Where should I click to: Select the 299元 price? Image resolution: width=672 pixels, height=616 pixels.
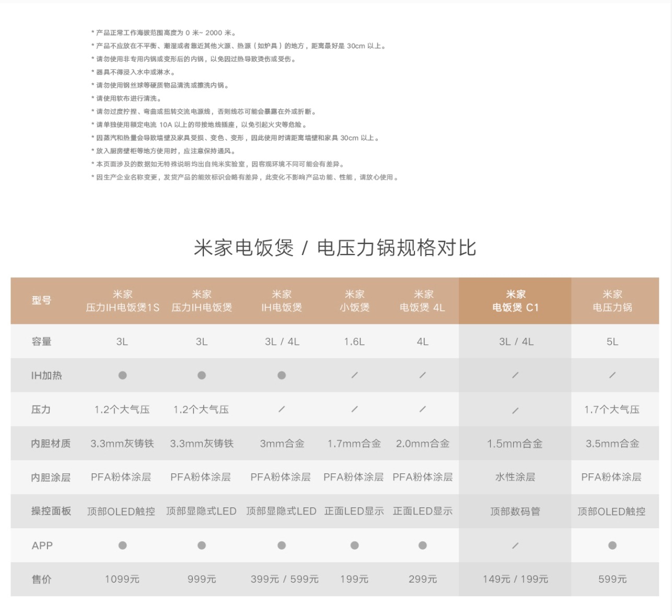point(423,579)
